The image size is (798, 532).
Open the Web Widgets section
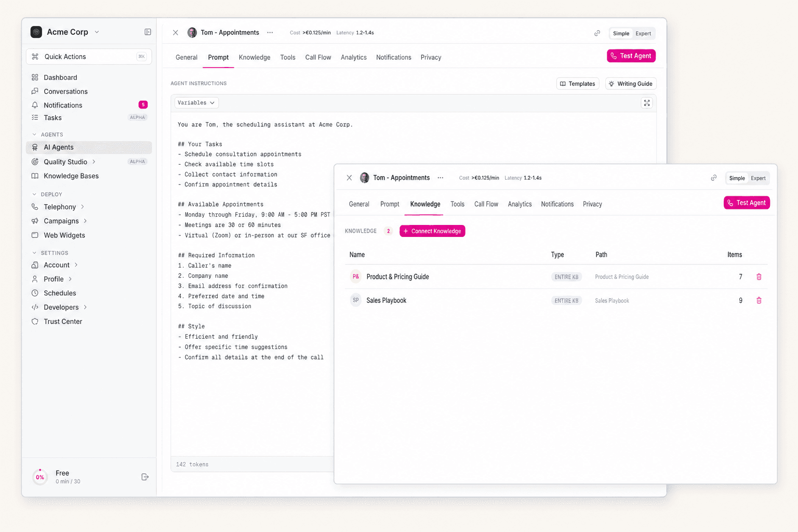64,235
